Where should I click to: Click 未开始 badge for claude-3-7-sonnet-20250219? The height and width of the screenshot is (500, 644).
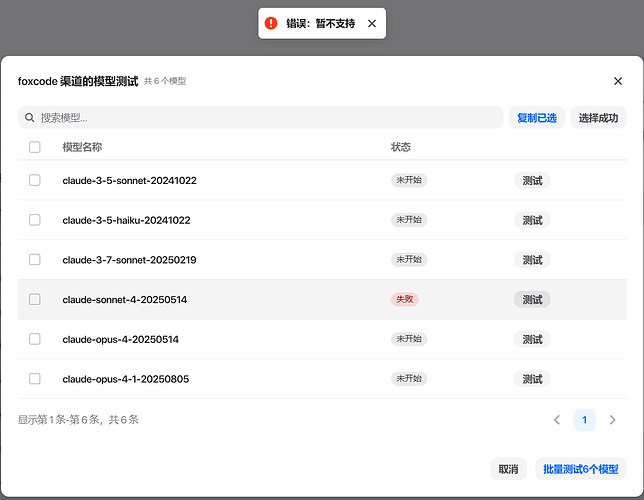tap(409, 260)
